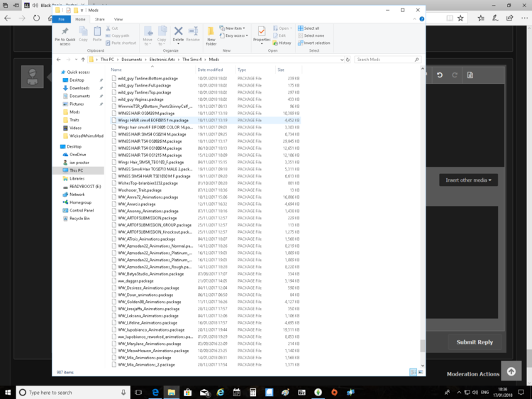Open the Move to dropdown

click(148, 36)
